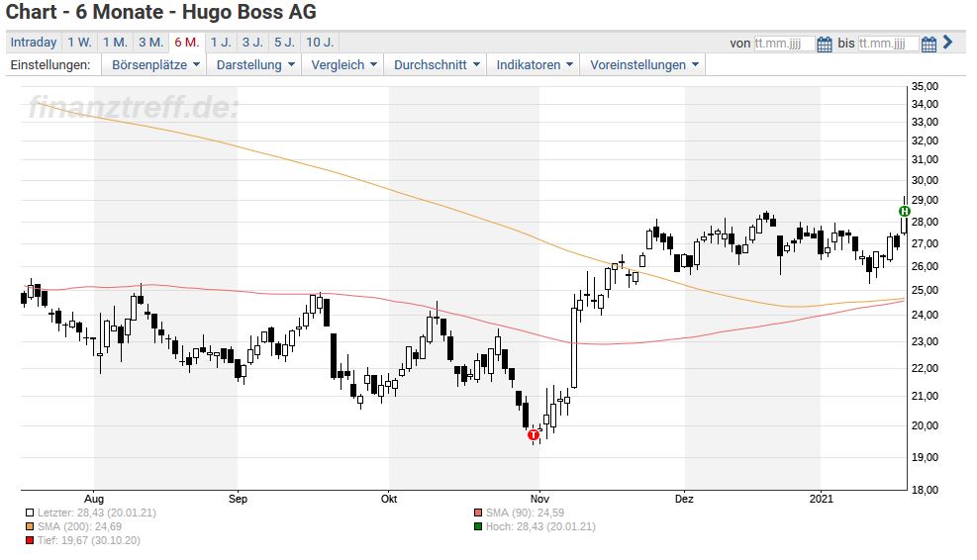The width and height of the screenshot is (977, 560).
Task: Click the 'Einstellungen:' label
Action: (49, 64)
